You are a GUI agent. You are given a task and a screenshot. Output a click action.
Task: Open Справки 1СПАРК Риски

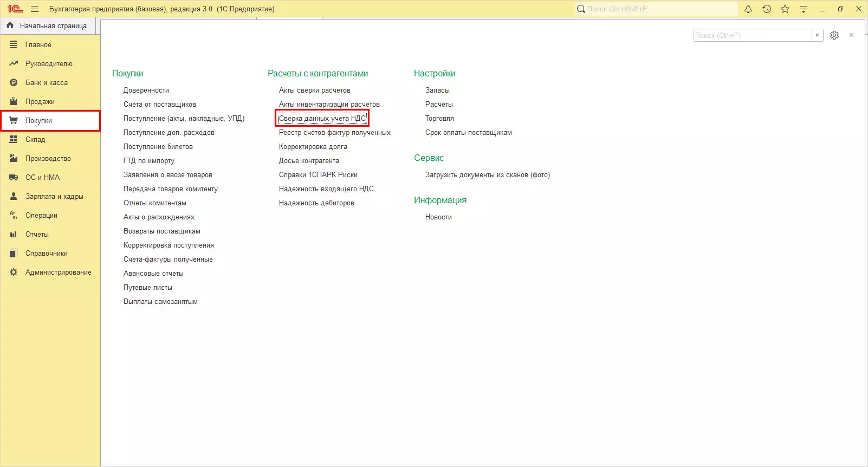318,175
